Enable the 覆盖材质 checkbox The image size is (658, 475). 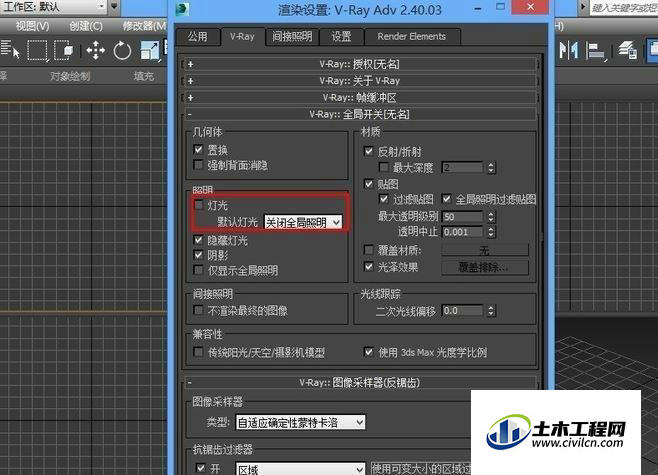click(x=368, y=250)
